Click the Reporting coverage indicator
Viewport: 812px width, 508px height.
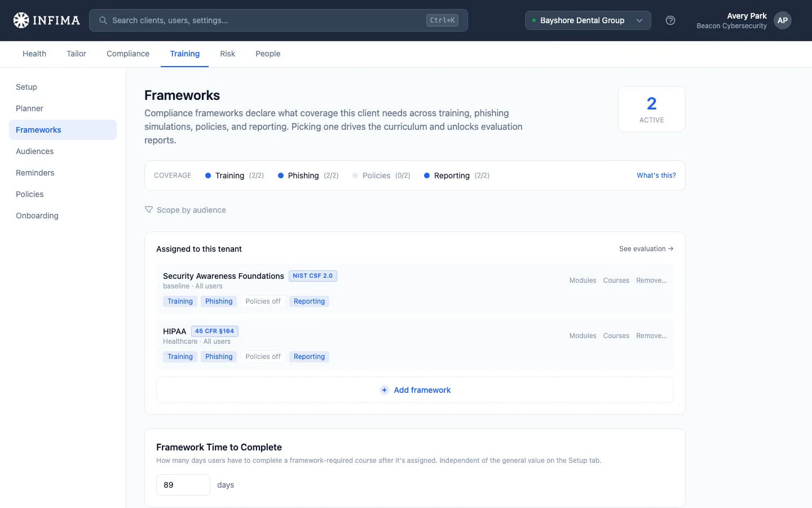click(457, 176)
